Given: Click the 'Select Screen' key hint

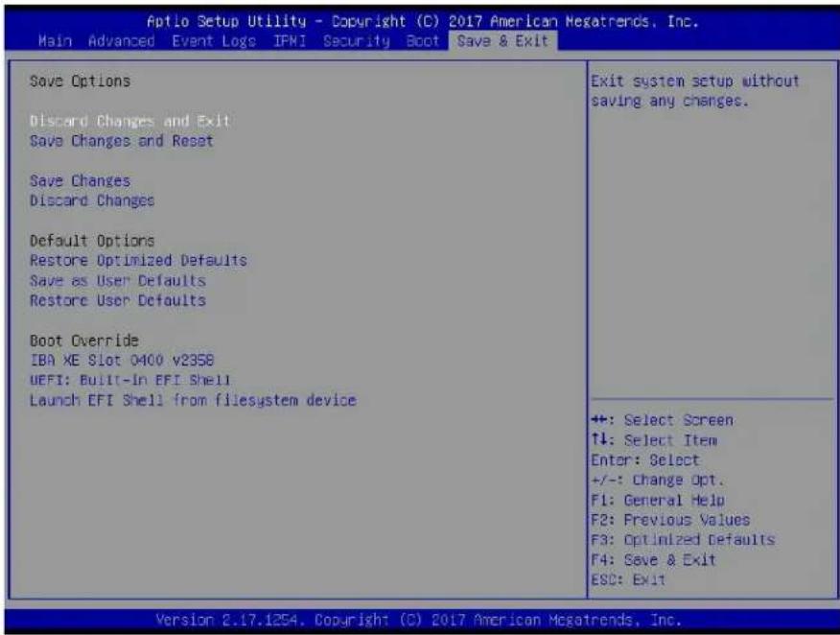Looking at the screenshot, I should (x=663, y=420).
